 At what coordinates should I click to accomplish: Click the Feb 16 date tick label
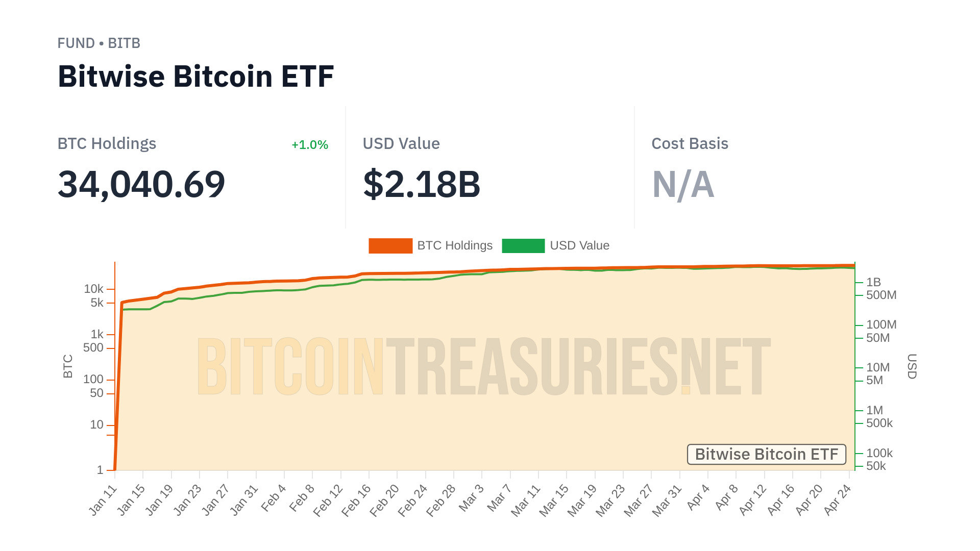point(356,500)
